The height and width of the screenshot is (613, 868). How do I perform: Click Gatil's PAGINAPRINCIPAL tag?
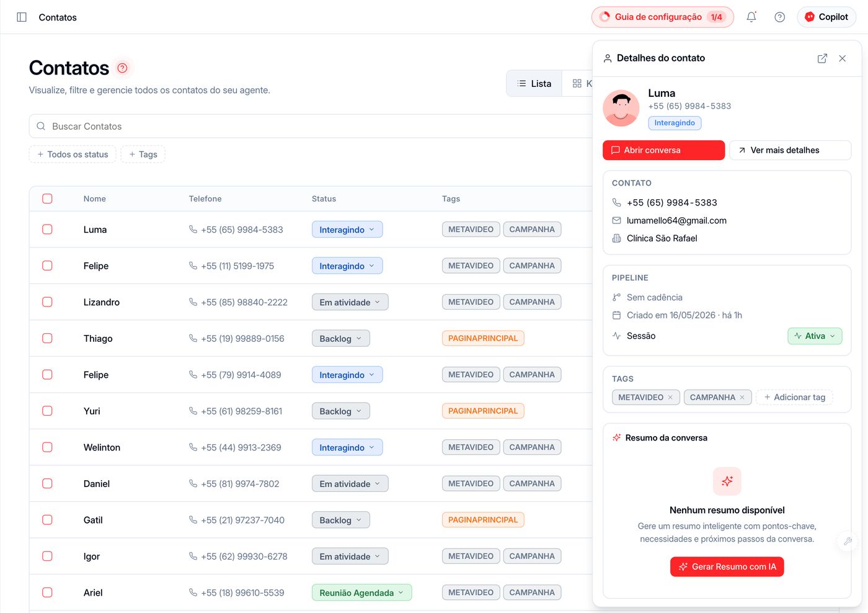click(483, 520)
